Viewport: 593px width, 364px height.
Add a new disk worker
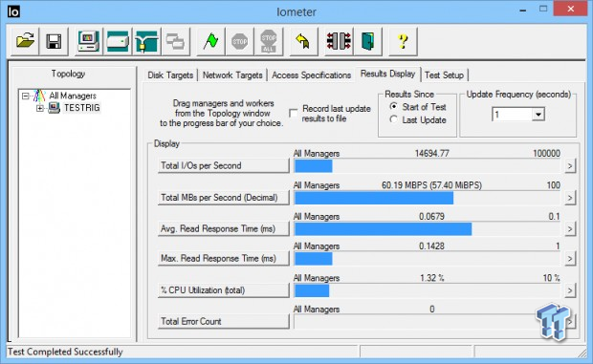coord(118,41)
